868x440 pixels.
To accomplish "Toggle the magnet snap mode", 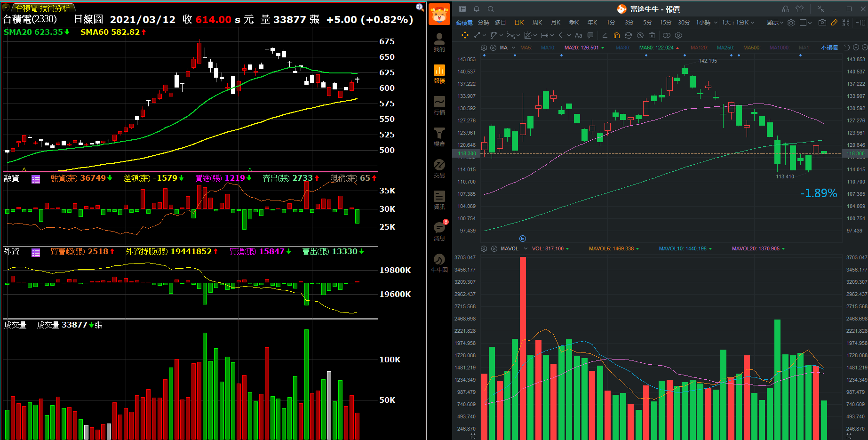I will coord(616,35).
